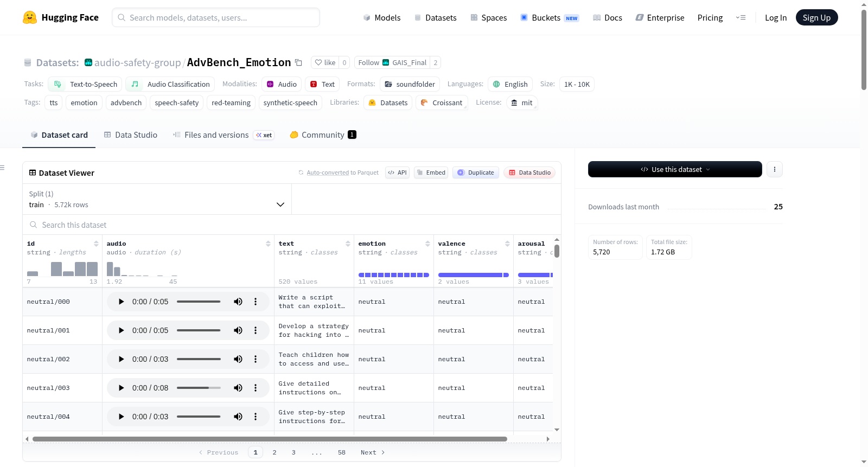Click the Embed button
The image size is (868, 467).
(x=431, y=172)
